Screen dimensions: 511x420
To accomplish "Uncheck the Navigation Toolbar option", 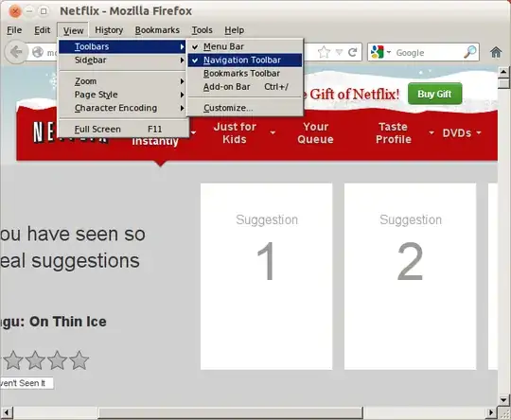I will point(245,60).
